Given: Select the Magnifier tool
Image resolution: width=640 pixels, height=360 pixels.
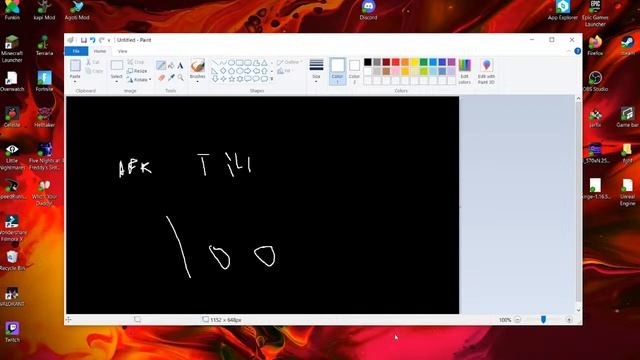Looking at the screenshot, I should (180, 77).
